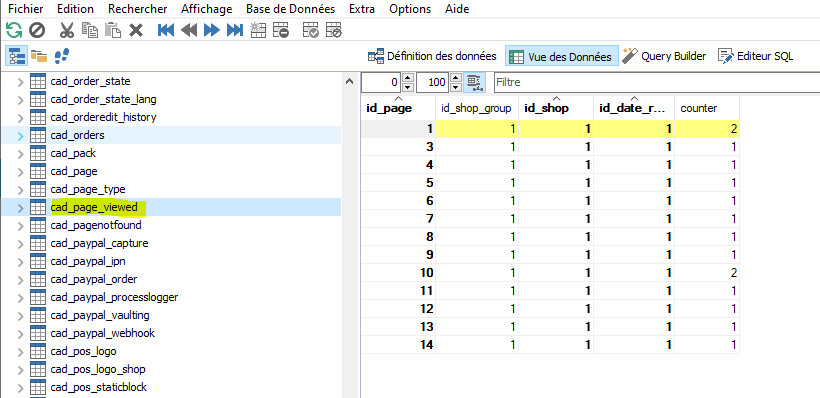This screenshot has width=820, height=398.
Task: Expand the cad_orderedit_history node
Action: pos(20,118)
